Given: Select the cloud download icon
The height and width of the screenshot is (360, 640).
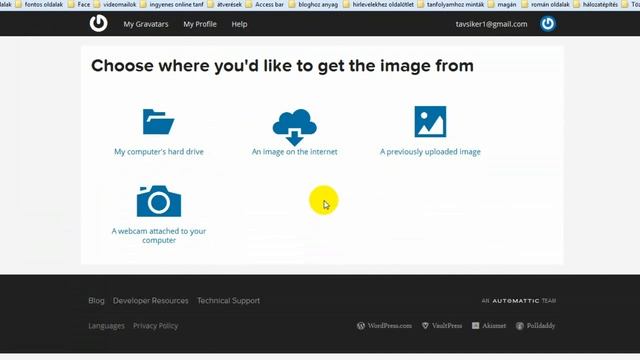Looking at the screenshot, I should [294, 127].
